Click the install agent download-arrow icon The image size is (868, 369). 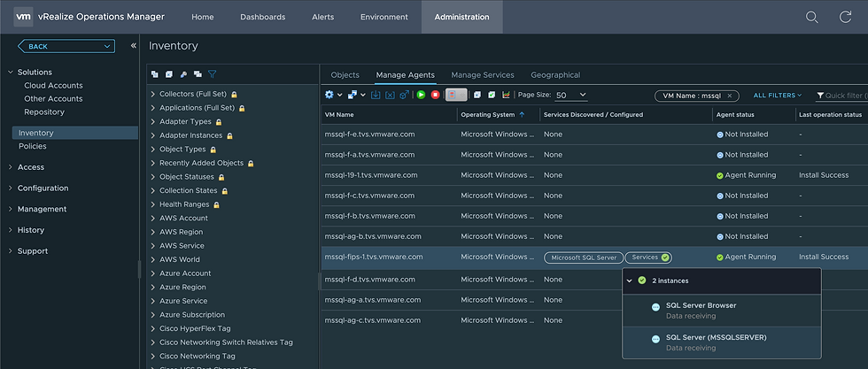point(376,95)
